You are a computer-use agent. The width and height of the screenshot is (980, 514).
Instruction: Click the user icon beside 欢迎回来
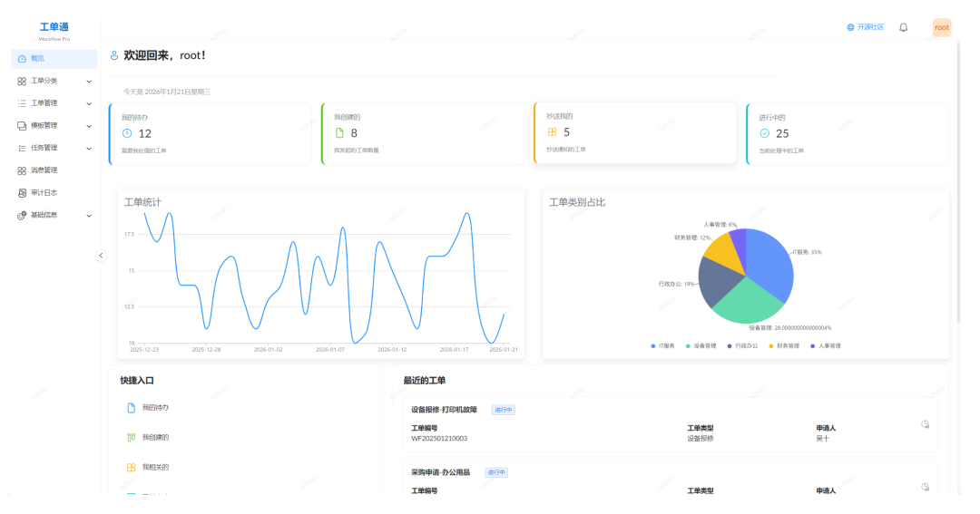114,55
